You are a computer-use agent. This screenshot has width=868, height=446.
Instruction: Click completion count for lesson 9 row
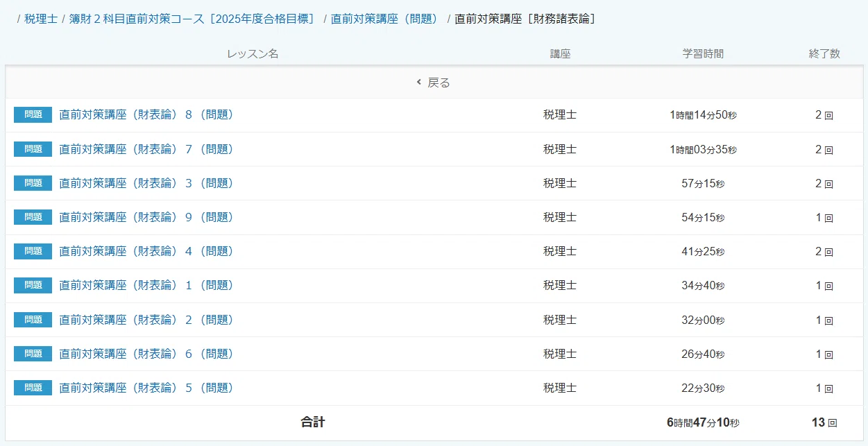tap(824, 216)
